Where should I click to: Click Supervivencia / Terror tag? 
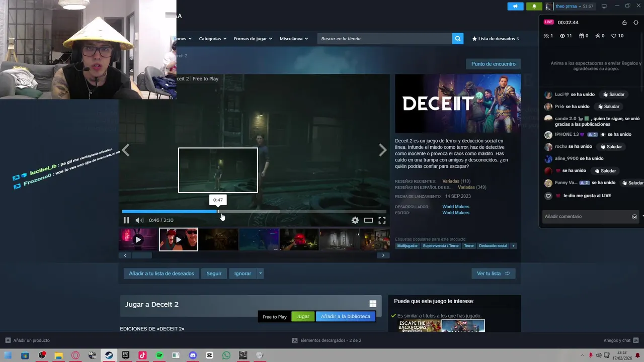point(441,246)
